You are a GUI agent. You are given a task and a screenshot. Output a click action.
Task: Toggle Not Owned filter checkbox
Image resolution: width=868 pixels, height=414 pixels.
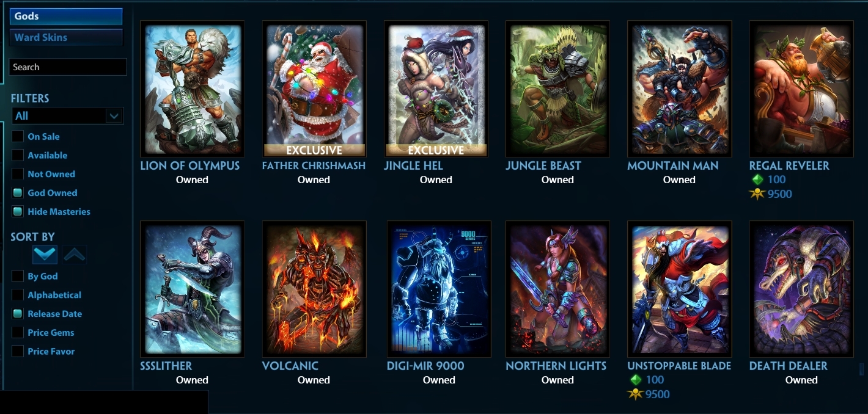(x=18, y=174)
